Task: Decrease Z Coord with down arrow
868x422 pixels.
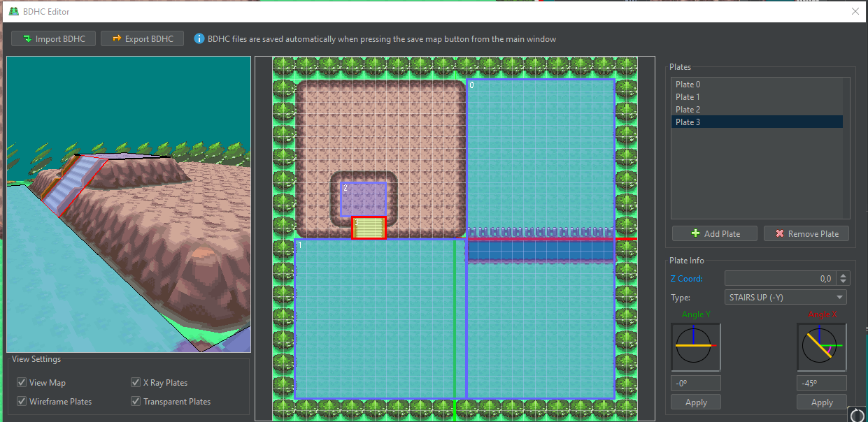Action: click(x=844, y=282)
